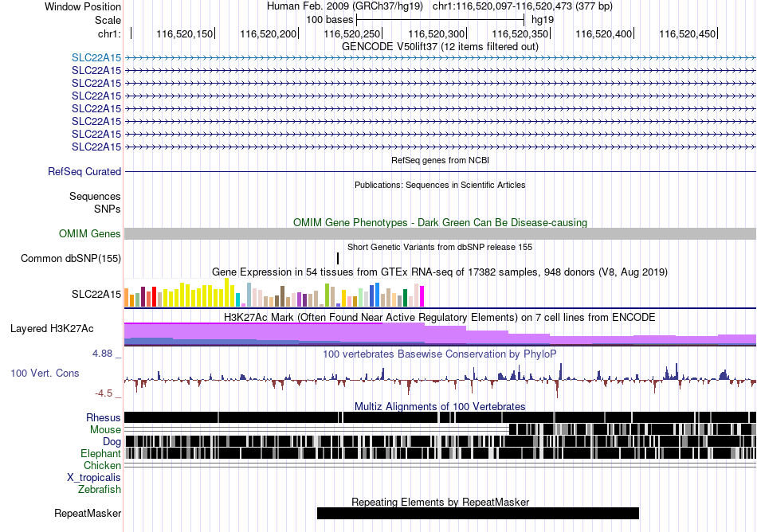Click 'Multiz Alignments of 100 Vertebrates' title
Screen dimensions: 757x532
[x=440, y=407]
